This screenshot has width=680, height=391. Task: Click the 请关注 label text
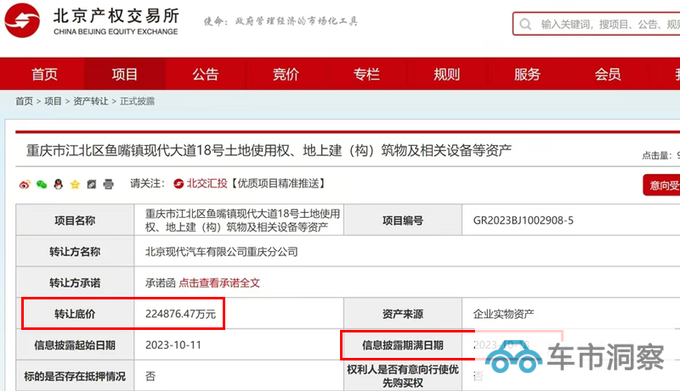pos(147,184)
